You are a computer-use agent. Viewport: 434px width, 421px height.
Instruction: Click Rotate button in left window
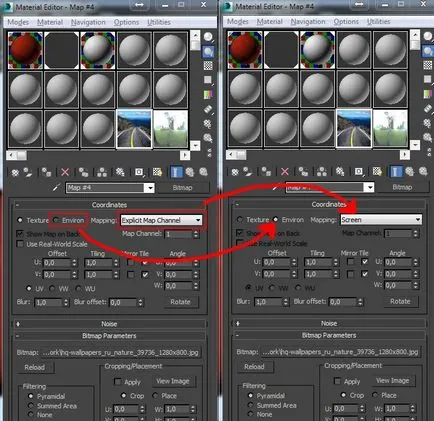pyautogui.click(x=180, y=302)
